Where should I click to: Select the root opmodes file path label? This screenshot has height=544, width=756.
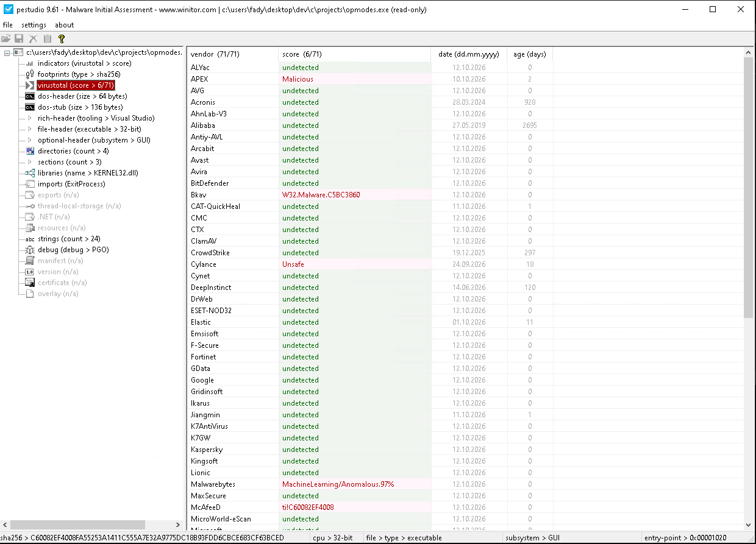pyautogui.click(x=104, y=52)
